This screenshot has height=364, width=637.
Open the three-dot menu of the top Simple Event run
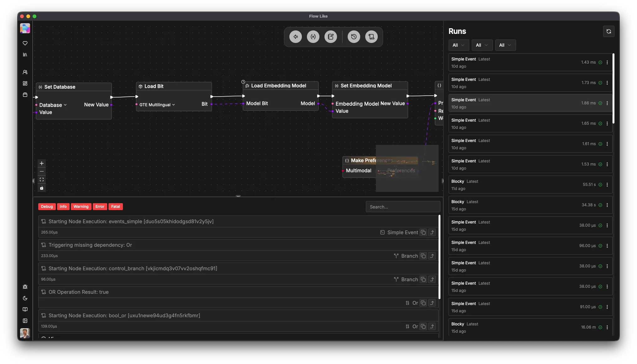607,62
